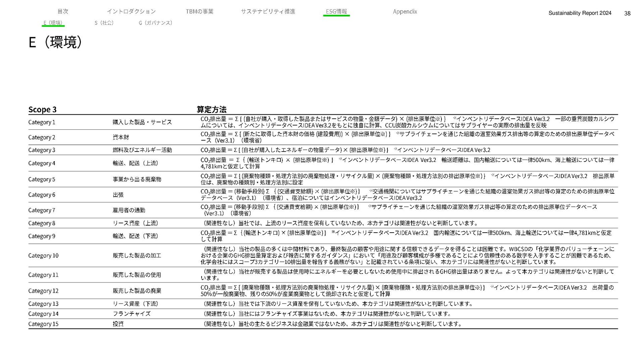644x362 pixels.
Task: Click the ESG情報 tab
Action: (336, 11)
